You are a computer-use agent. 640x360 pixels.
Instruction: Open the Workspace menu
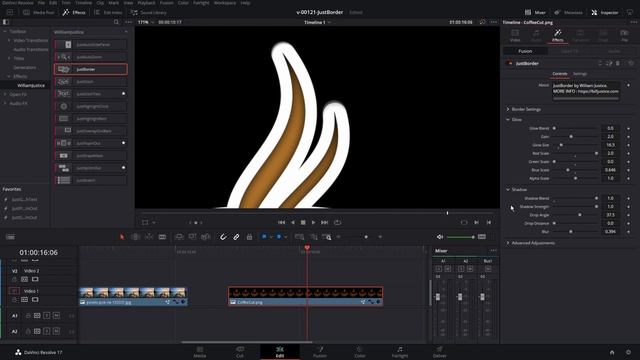tap(225, 3)
